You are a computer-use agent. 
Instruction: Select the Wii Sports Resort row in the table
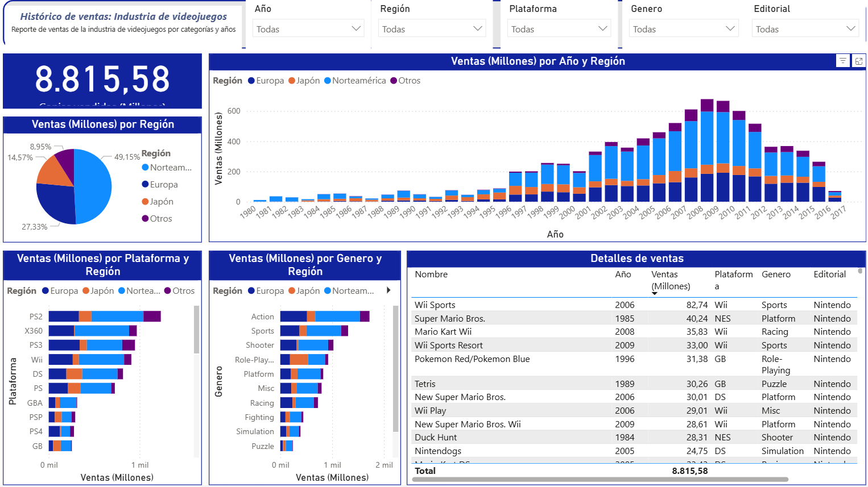click(449, 346)
